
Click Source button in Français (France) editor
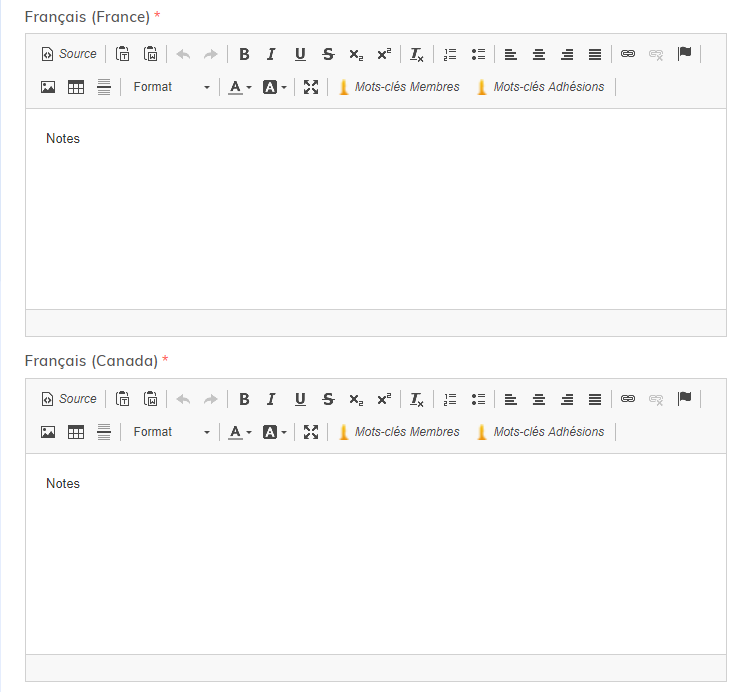tap(69, 54)
